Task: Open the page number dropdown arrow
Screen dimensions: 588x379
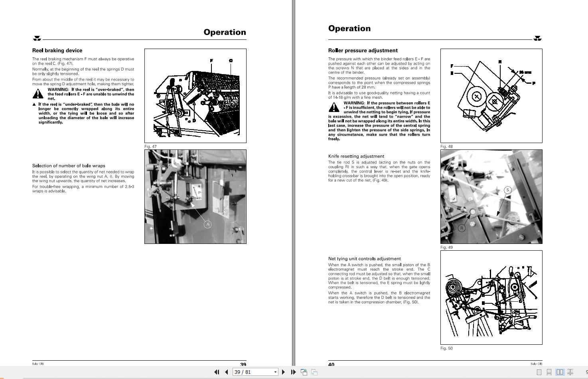Action: 275,372
